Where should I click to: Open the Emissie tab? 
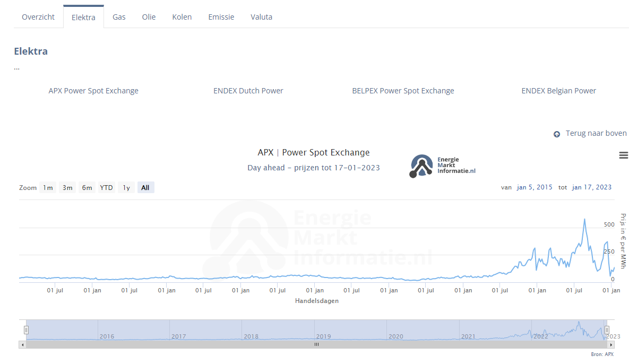point(221,17)
